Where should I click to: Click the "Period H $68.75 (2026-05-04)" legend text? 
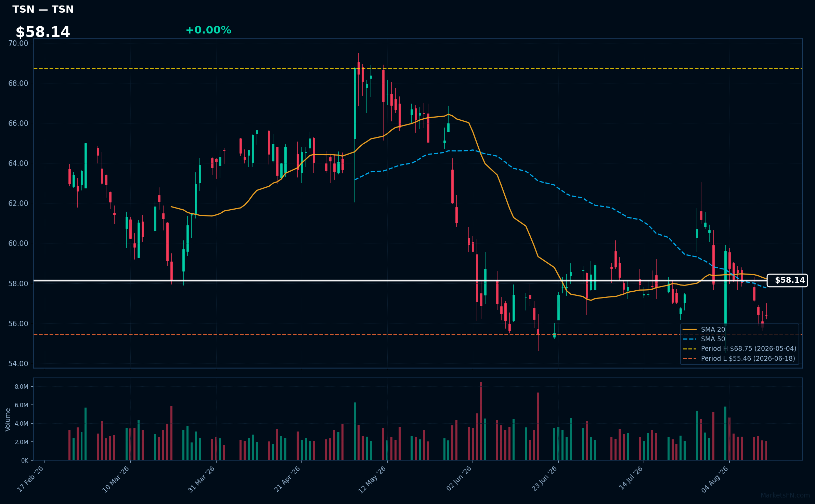pos(749,349)
